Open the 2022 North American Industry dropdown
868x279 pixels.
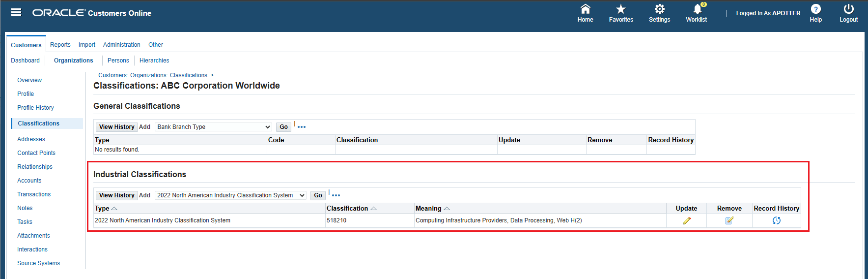click(230, 195)
